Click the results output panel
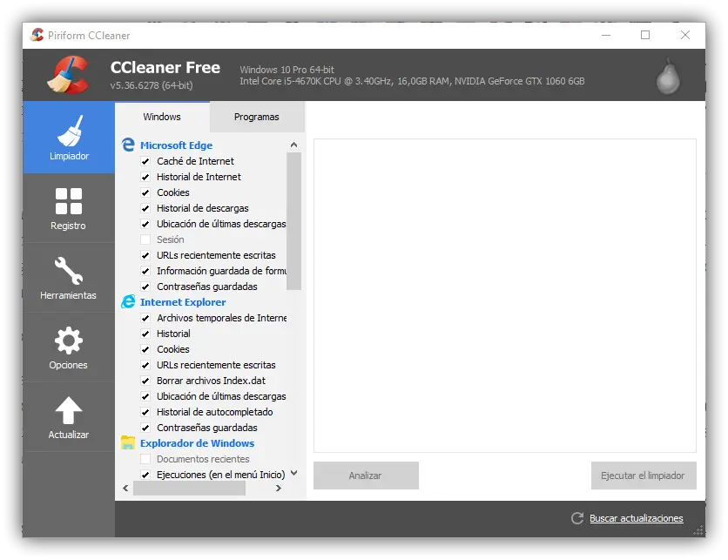This screenshot has height=560, width=728. [x=505, y=295]
